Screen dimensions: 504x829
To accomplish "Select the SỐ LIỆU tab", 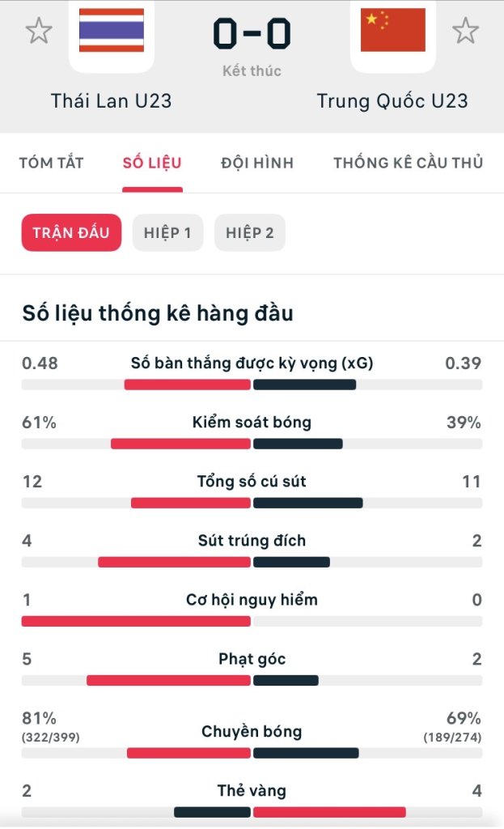I will 152,163.
